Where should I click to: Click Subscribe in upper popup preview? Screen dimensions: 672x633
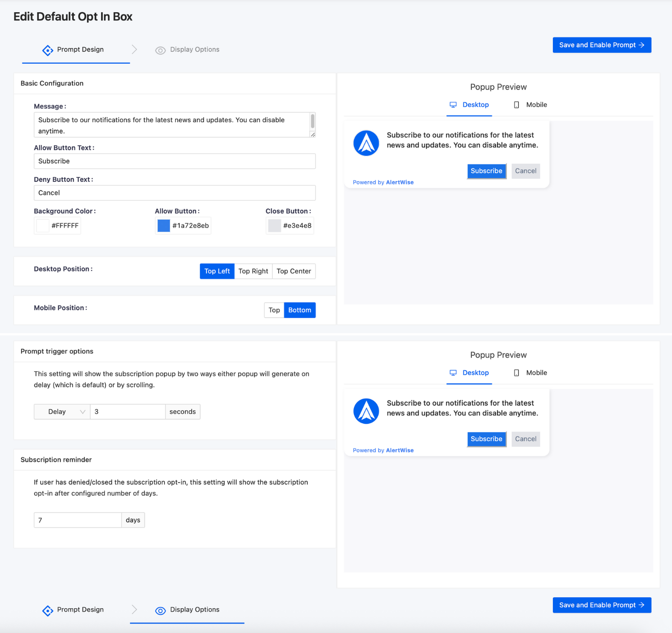pyautogui.click(x=487, y=171)
